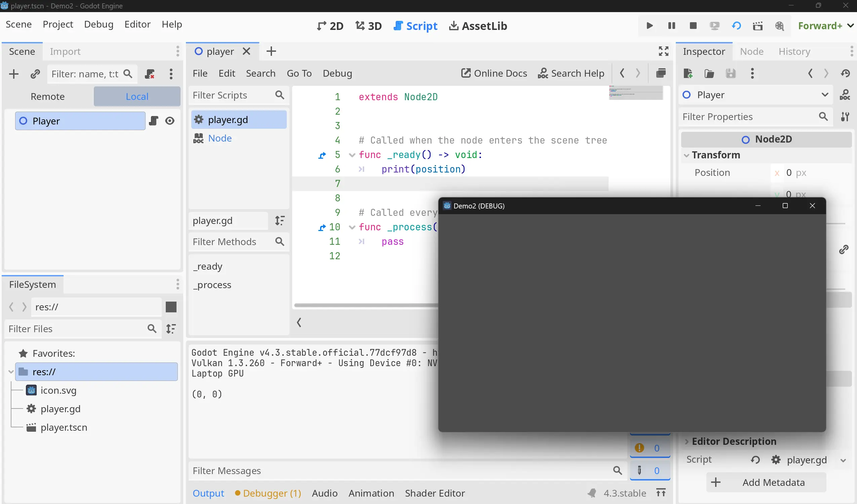Select the Local scene tree button
This screenshot has height=504, width=857.
click(x=137, y=96)
